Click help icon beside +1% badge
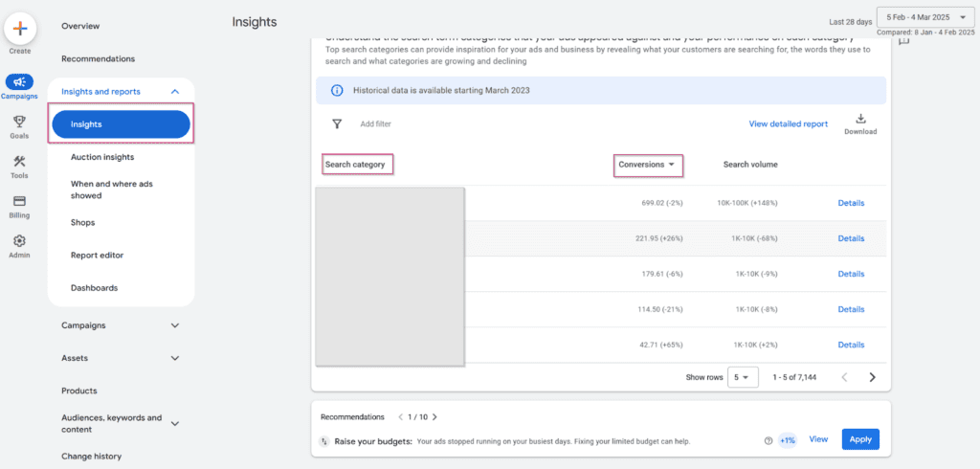Screen dimensions: 980x469 (768, 440)
